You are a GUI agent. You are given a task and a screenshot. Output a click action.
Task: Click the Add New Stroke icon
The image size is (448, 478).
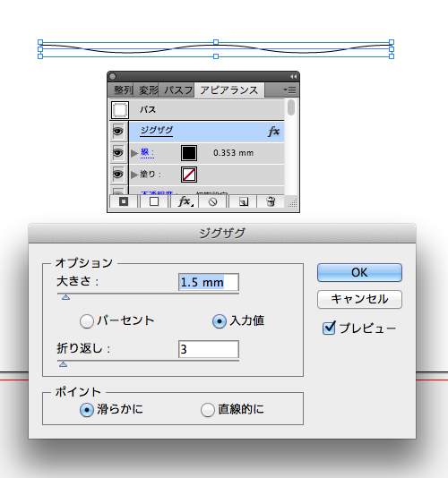pos(124,201)
